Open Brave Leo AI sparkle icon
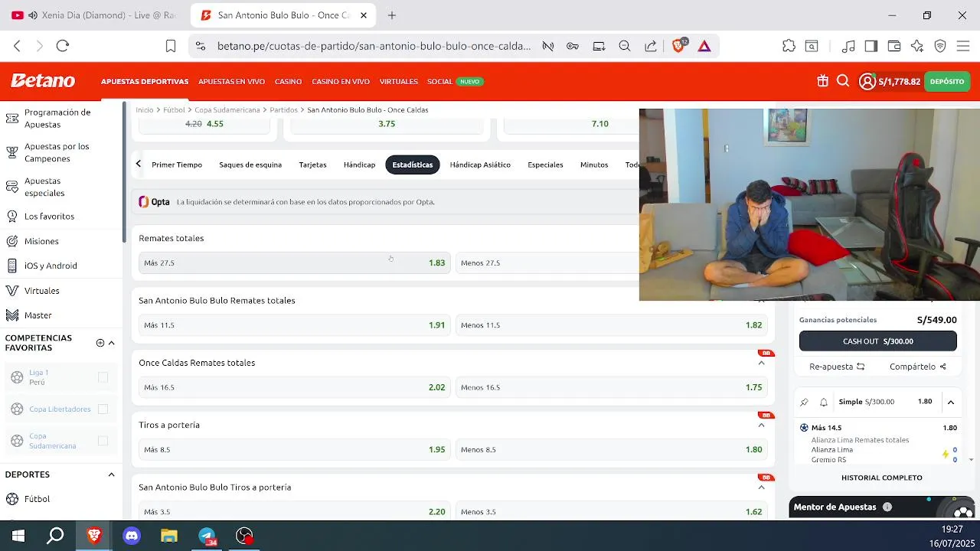 tap(917, 46)
